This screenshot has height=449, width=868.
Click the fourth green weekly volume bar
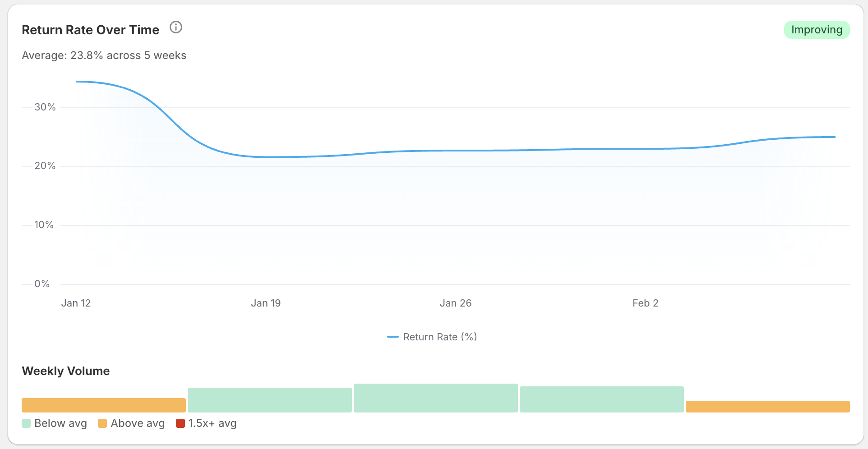[602, 399]
